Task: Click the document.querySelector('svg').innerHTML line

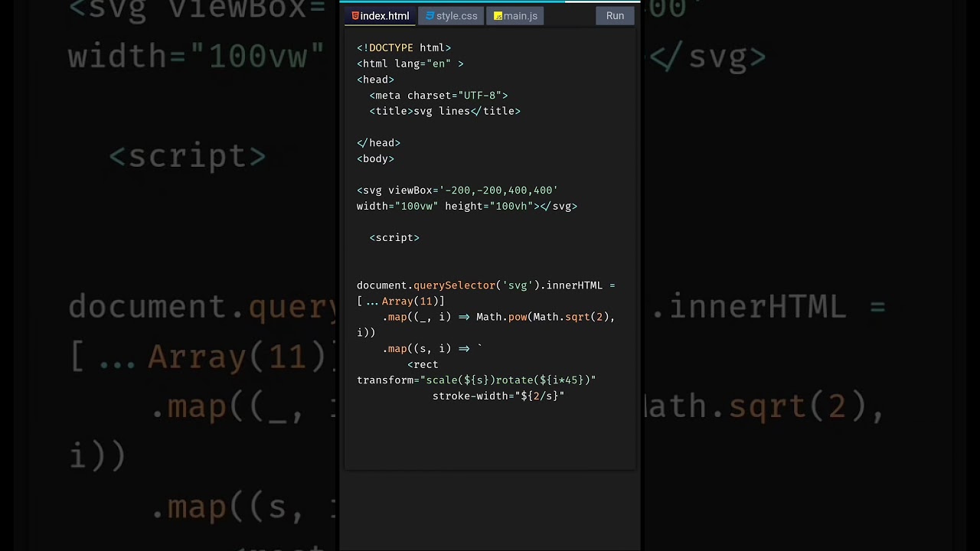Action: [x=486, y=285]
